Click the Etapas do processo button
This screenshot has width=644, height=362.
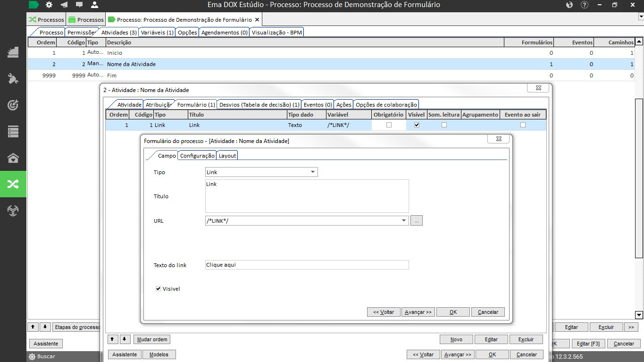coord(77,327)
